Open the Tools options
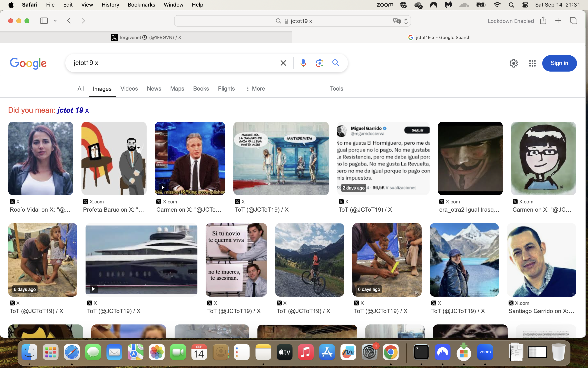Image resolution: width=588 pixels, height=368 pixels. tap(336, 89)
